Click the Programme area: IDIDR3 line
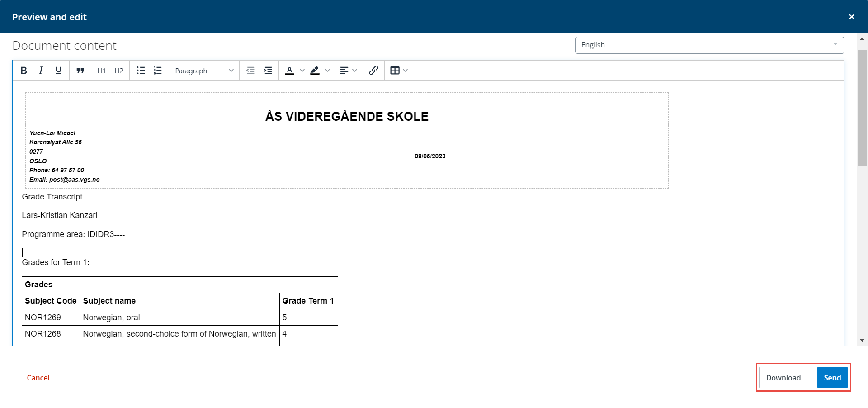This screenshot has width=868, height=408. tap(73, 234)
